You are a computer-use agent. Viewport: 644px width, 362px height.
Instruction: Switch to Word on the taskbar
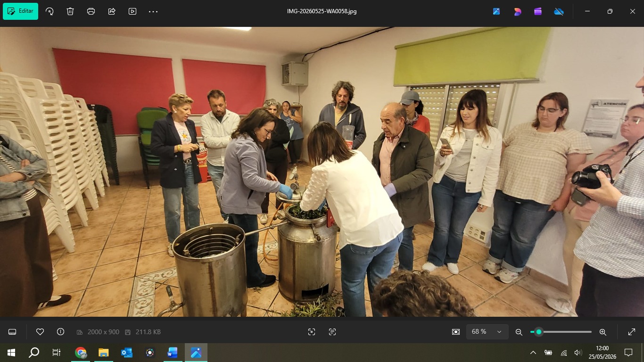(172, 352)
